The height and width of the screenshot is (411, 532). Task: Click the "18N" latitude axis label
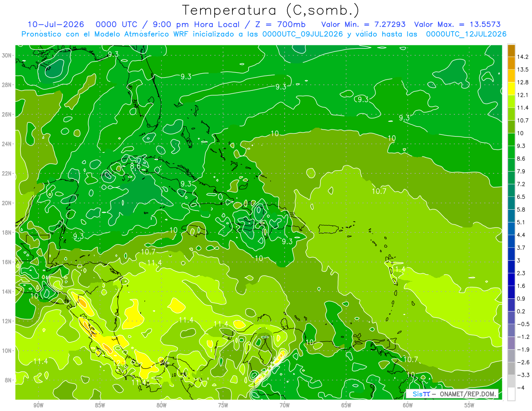coord(7,232)
